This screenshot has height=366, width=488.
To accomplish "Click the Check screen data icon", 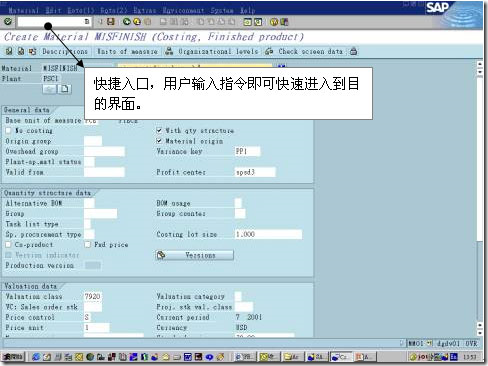I will [269, 51].
